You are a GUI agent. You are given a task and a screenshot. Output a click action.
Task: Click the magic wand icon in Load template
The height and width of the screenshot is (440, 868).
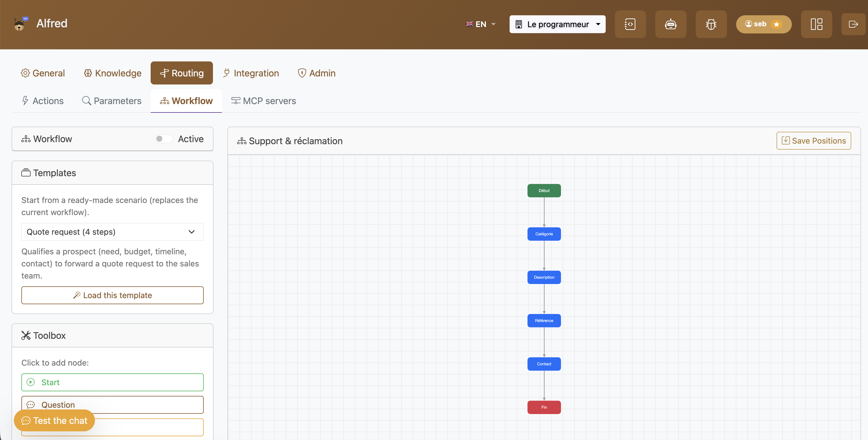[77, 295]
